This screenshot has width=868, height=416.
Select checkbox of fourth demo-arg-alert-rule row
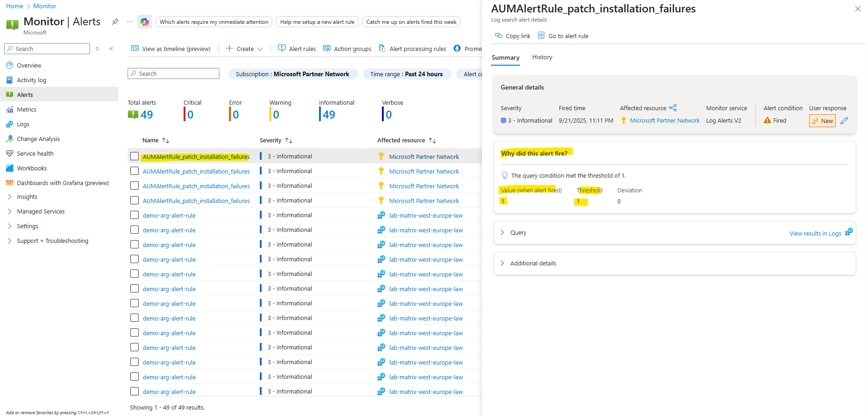134,259
